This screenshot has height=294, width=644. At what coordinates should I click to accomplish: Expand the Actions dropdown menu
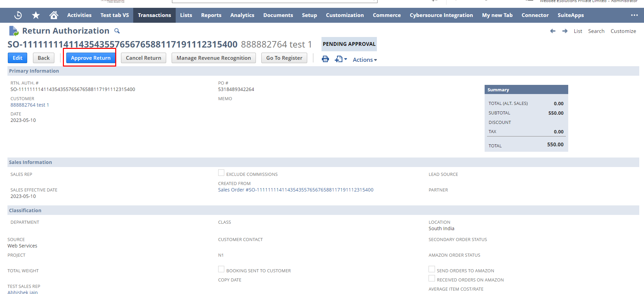[x=365, y=60]
